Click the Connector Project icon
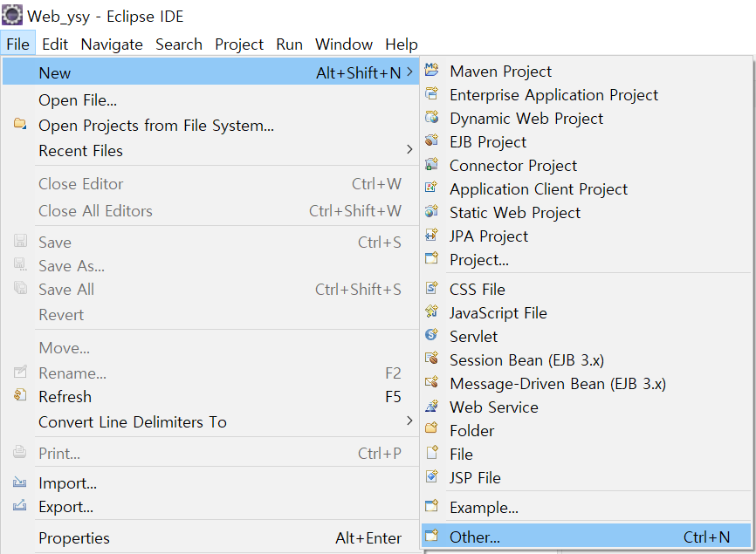The width and height of the screenshot is (756, 554). click(x=431, y=164)
